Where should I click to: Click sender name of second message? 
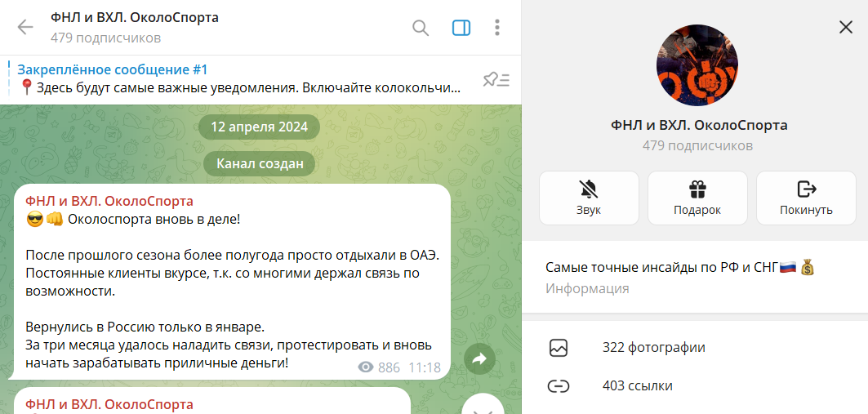click(109, 404)
